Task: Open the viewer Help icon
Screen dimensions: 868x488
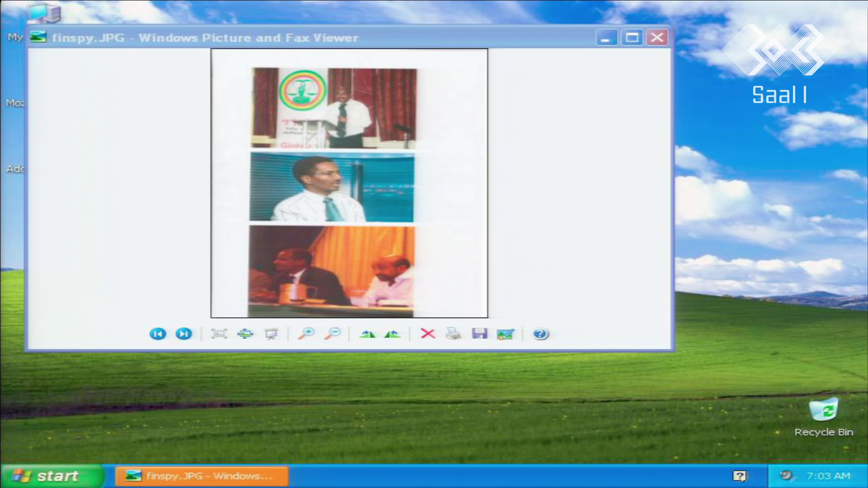Action: coord(540,334)
